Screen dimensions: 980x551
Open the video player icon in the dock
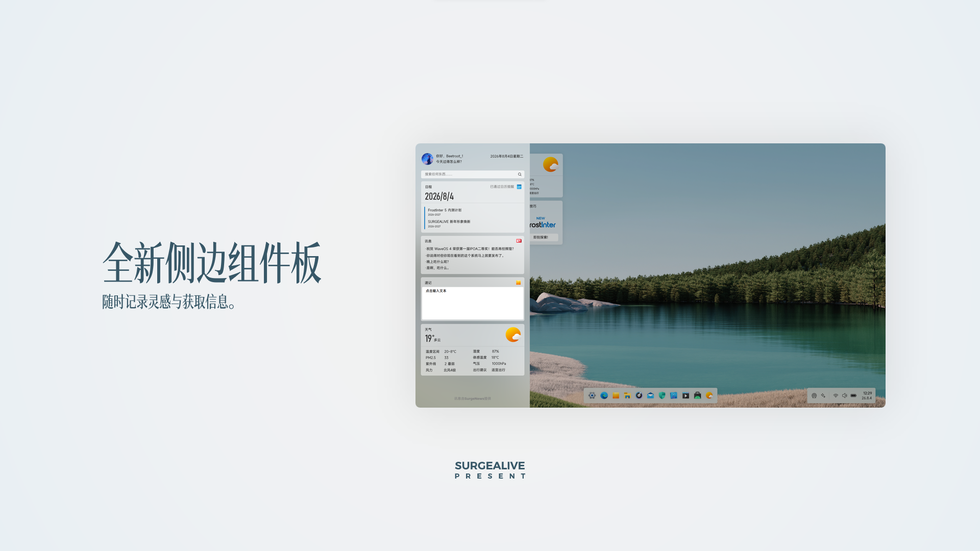click(x=685, y=395)
